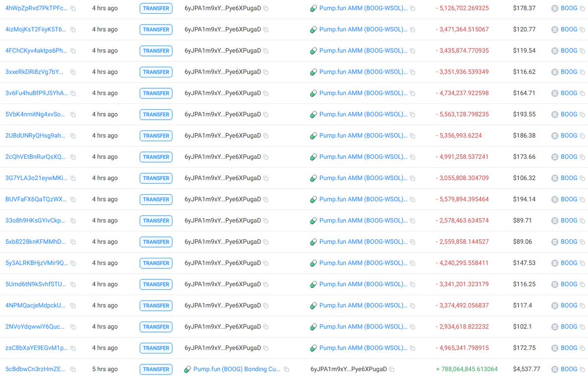Select amount - 2,934,618.822232

pyautogui.click(x=462, y=327)
